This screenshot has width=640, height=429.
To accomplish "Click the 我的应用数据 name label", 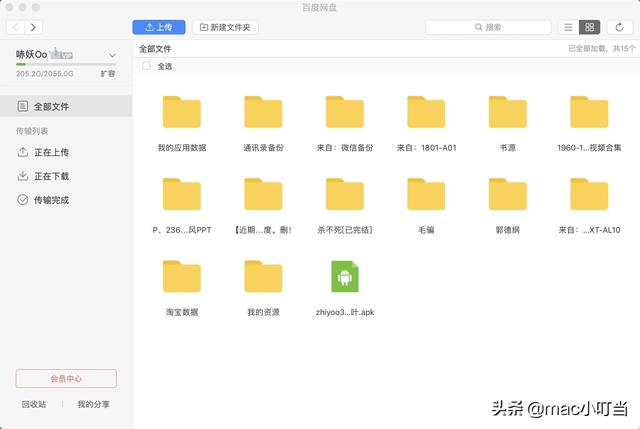I will 182,148.
